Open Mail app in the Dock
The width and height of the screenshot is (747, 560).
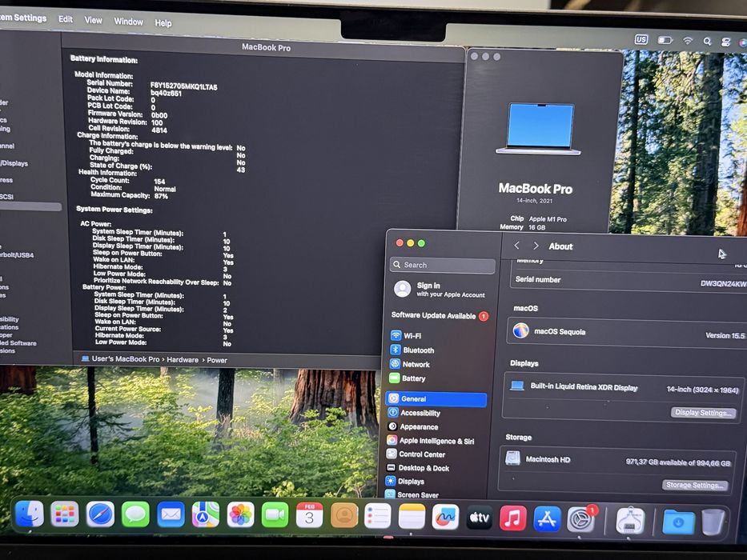[171, 514]
